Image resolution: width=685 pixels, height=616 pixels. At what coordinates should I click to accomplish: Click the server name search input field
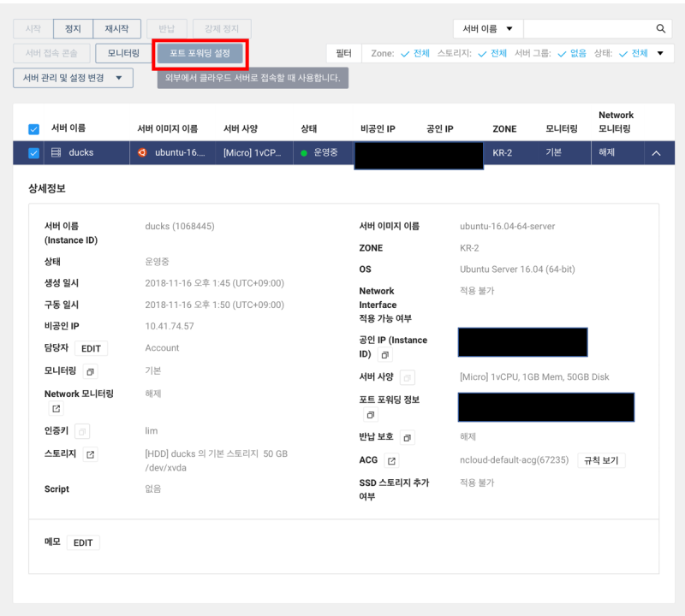[591, 28]
